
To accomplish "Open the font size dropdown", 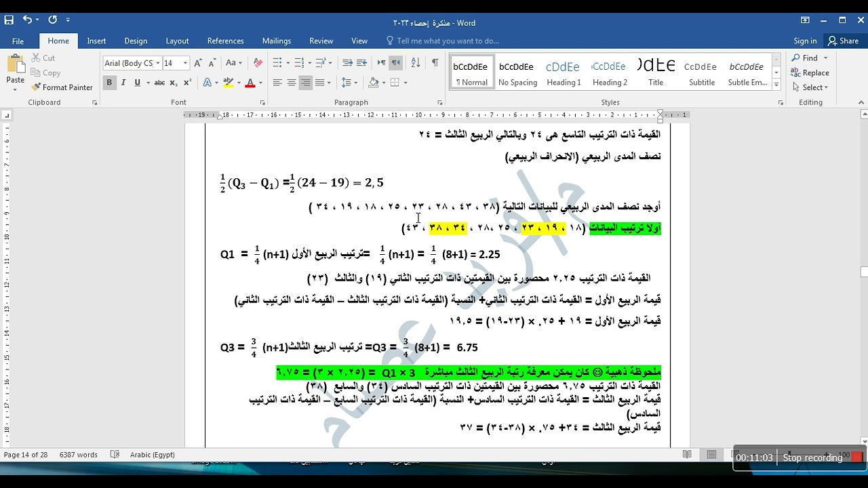I will (x=185, y=63).
